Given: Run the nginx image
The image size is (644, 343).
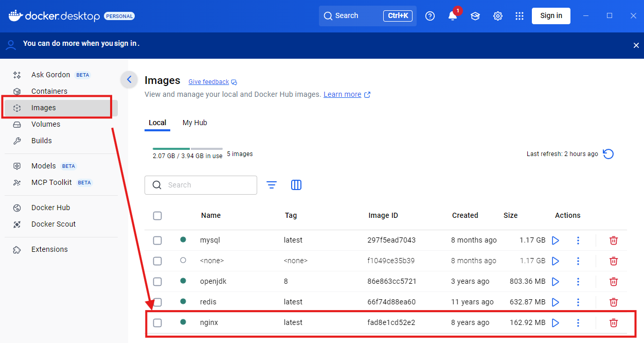Looking at the screenshot, I should coord(556,323).
